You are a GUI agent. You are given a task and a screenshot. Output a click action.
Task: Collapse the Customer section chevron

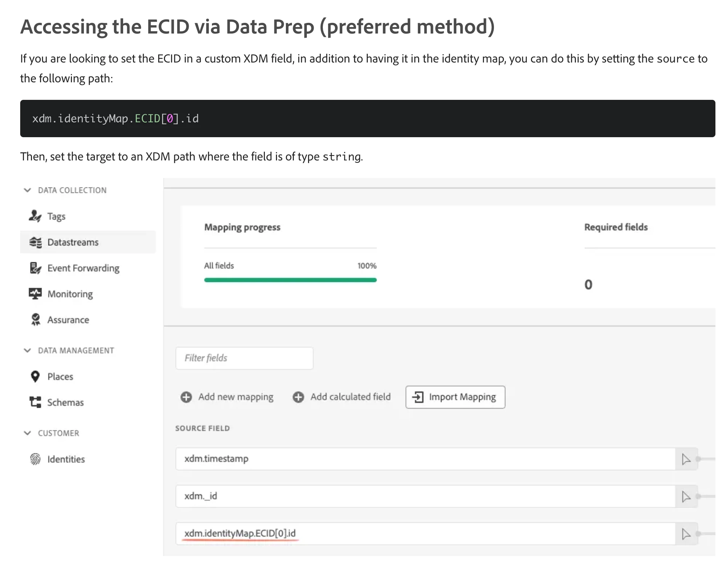click(27, 433)
